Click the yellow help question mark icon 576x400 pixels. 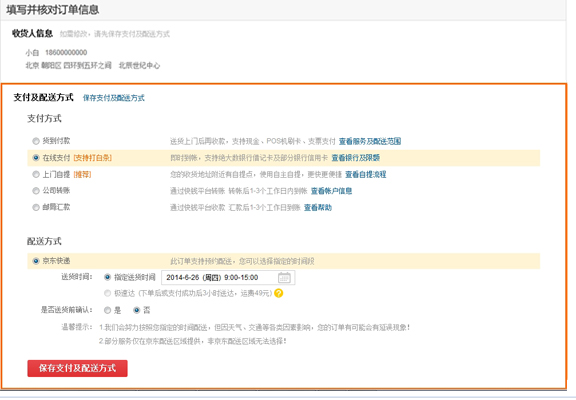[x=278, y=293]
